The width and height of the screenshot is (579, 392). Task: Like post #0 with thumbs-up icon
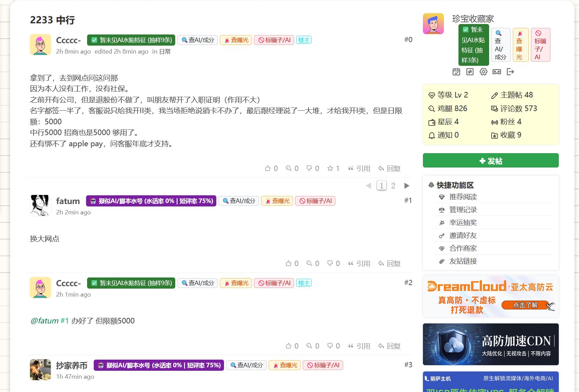(268, 168)
